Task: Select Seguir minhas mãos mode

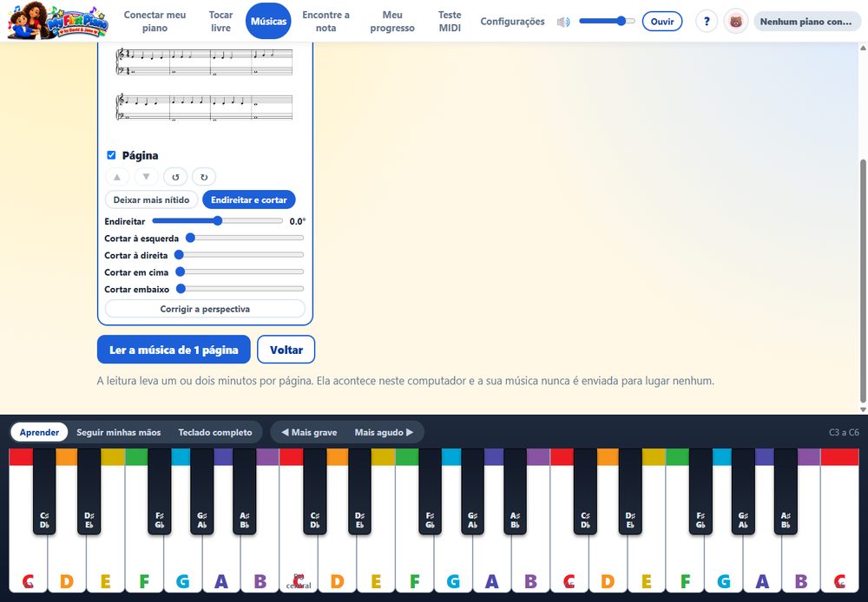Action: point(118,432)
